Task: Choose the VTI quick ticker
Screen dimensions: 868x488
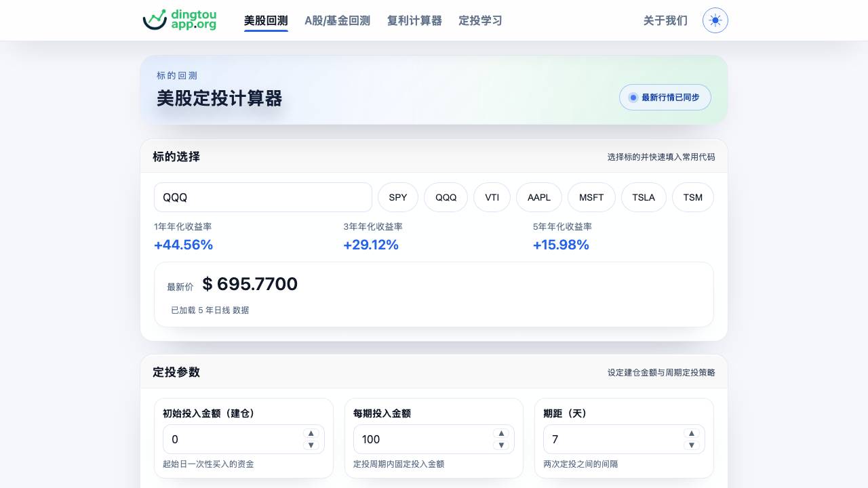Action: click(x=492, y=197)
